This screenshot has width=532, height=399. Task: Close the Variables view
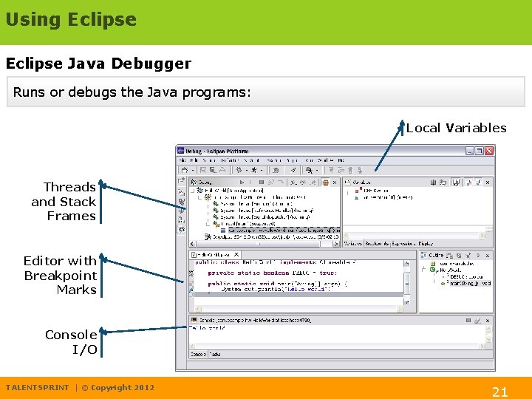[488, 183]
